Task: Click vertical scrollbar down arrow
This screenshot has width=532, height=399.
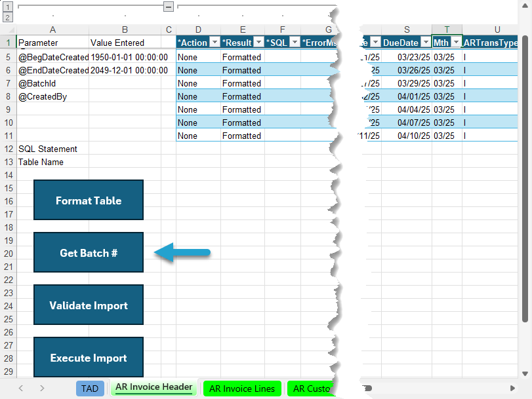Action: click(x=525, y=374)
